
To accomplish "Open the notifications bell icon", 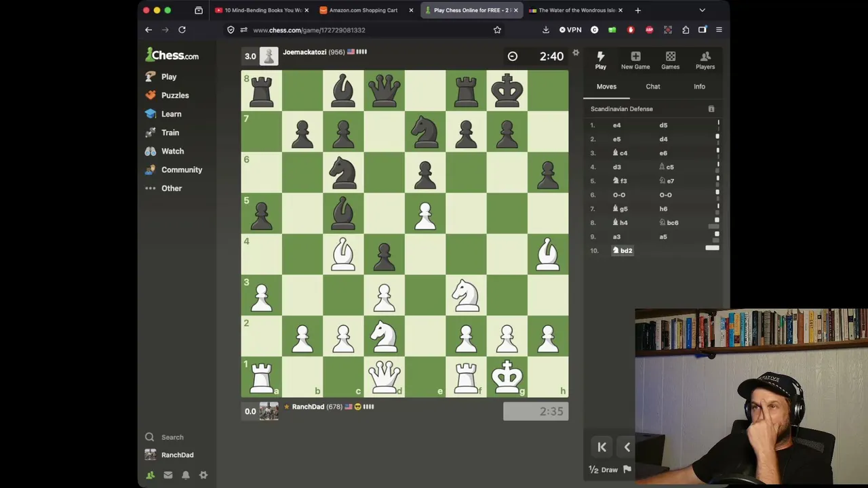I will (x=186, y=475).
